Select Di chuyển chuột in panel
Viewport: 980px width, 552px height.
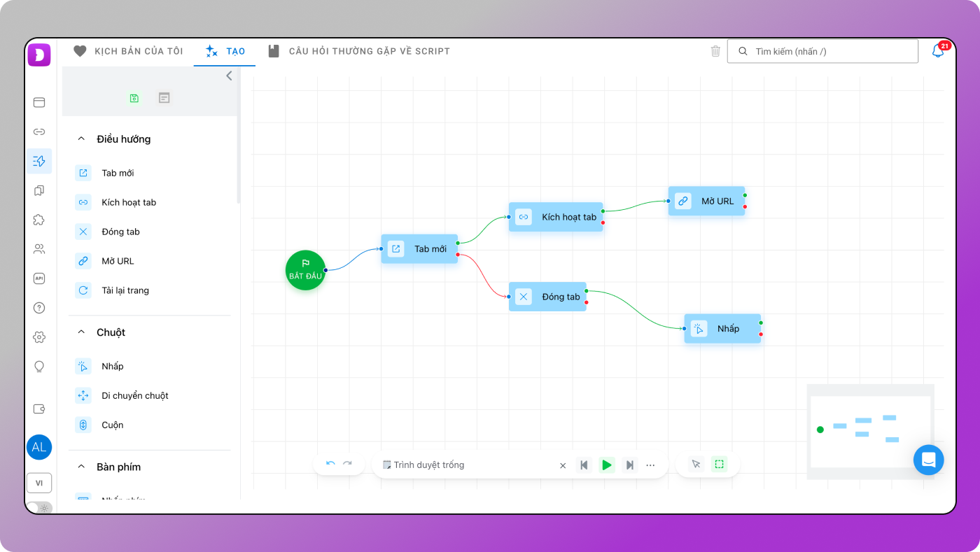point(134,395)
